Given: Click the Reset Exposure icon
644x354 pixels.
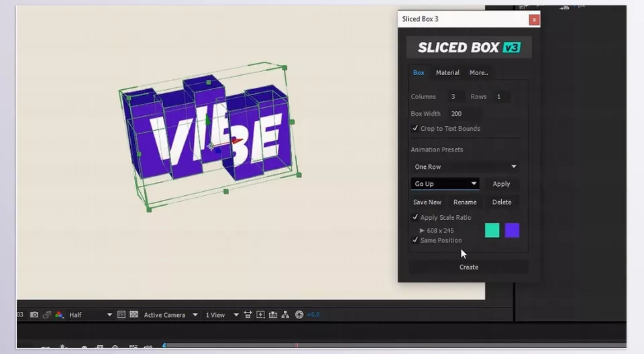Looking at the screenshot, I should point(299,314).
